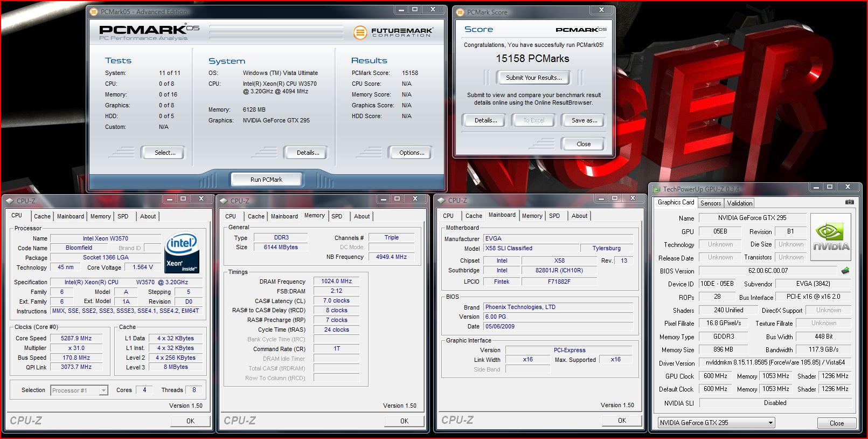
Task: Open the Processor #1 selection dropdown
Action: coord(79,390)
